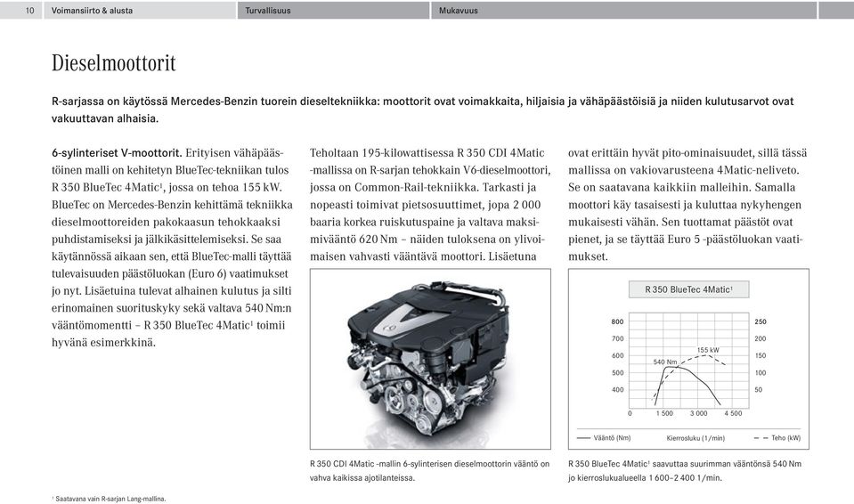Click the 4 500 rpm axis value
This screenshot has height=504, width=854.
[x=733, y=413]
